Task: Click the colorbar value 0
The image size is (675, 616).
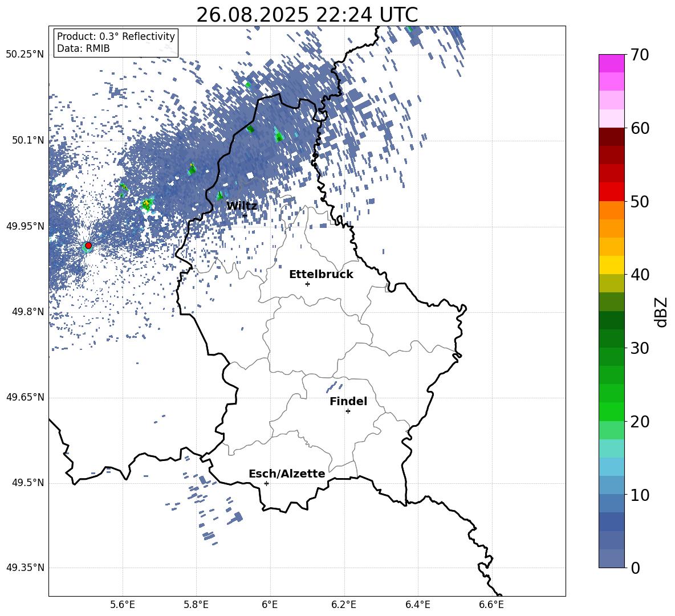Action: coord(635,568)
